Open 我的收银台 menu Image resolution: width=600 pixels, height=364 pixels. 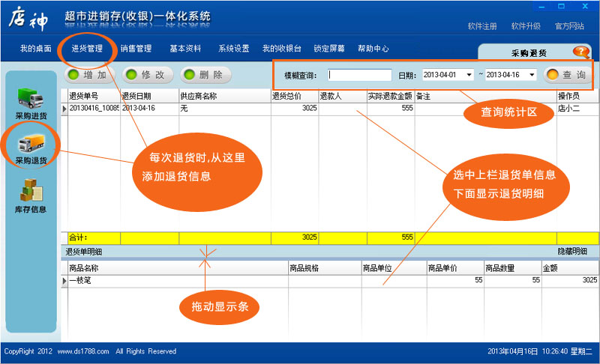tap(282, 49)
